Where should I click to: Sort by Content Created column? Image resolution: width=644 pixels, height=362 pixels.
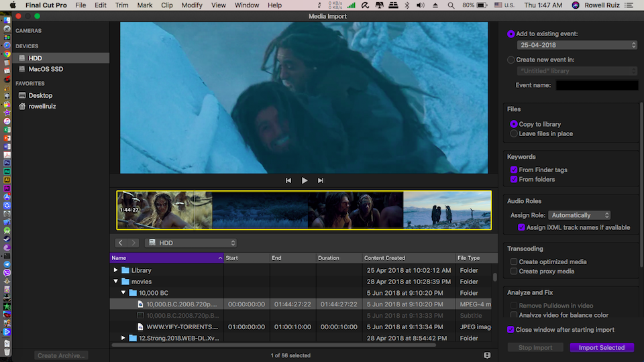point(409,257)
